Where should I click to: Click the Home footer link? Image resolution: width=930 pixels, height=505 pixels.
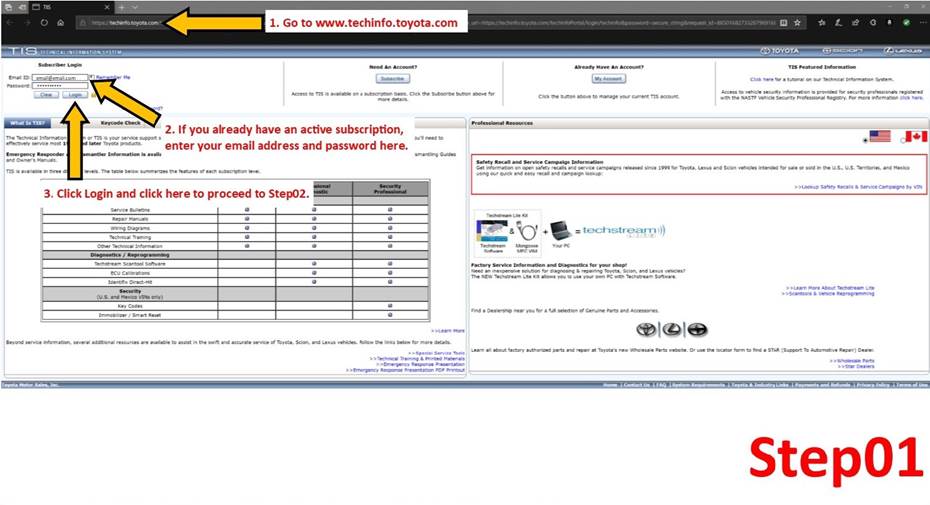610,385
